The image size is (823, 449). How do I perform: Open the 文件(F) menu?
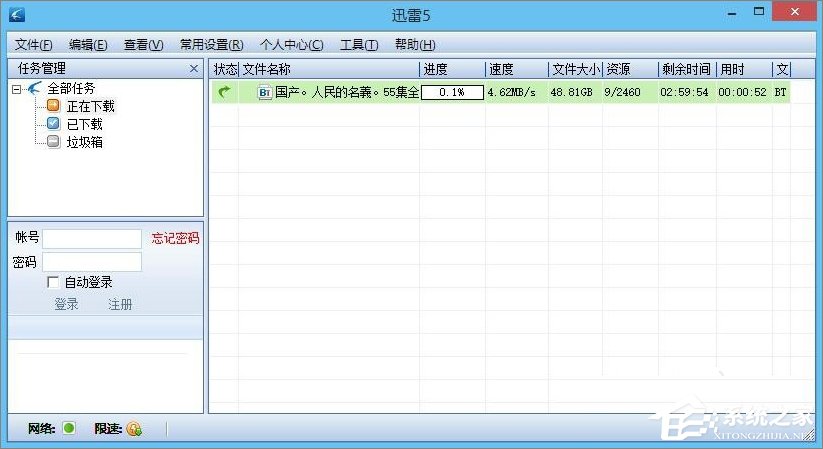pyautogui.click(x=34, y=45)
